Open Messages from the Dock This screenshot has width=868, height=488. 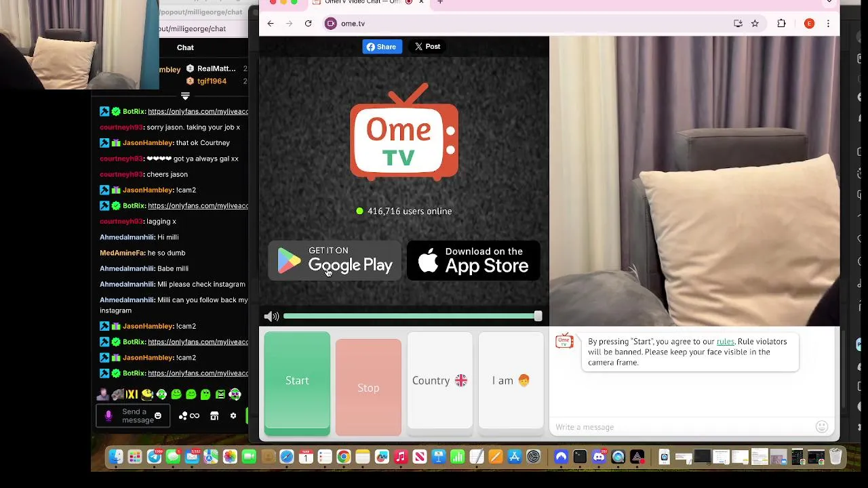[x=173, y=457]
